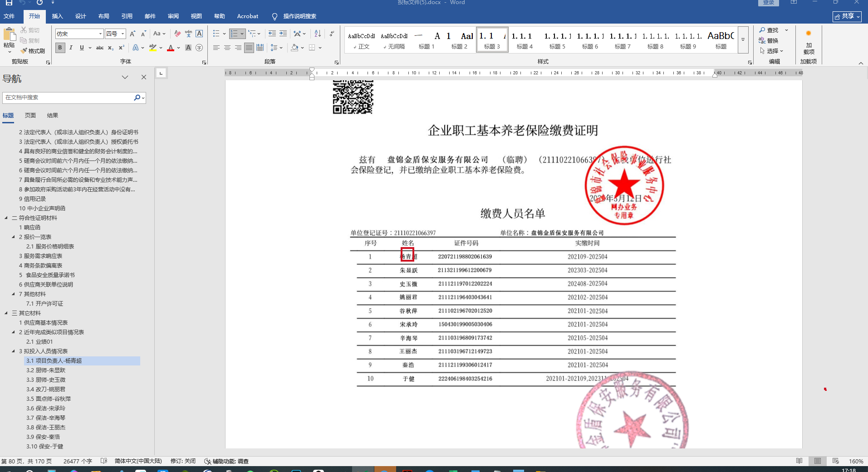Open the font name dropdown (仿宋)
The image size is (868, 472).
100,34
